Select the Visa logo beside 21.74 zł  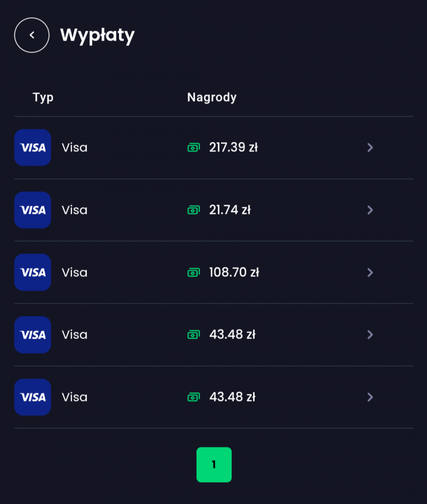point(33,210)
